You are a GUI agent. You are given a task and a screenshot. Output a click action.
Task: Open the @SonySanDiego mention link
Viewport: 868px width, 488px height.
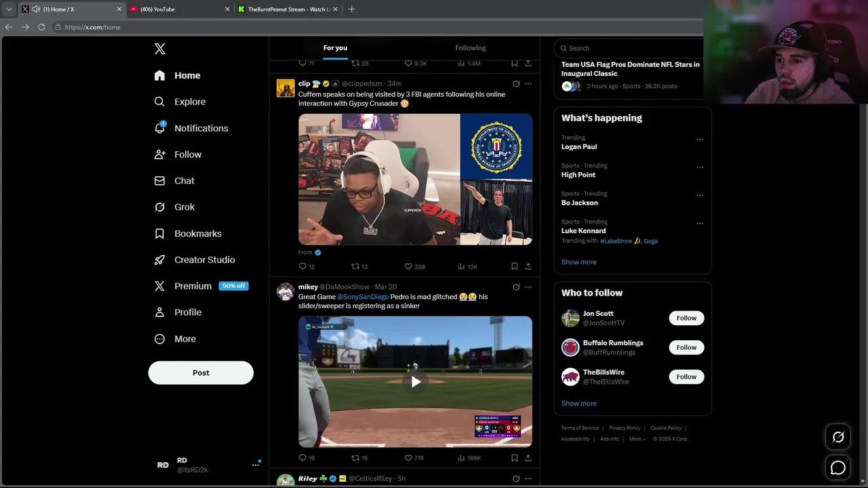click(363, 297)
